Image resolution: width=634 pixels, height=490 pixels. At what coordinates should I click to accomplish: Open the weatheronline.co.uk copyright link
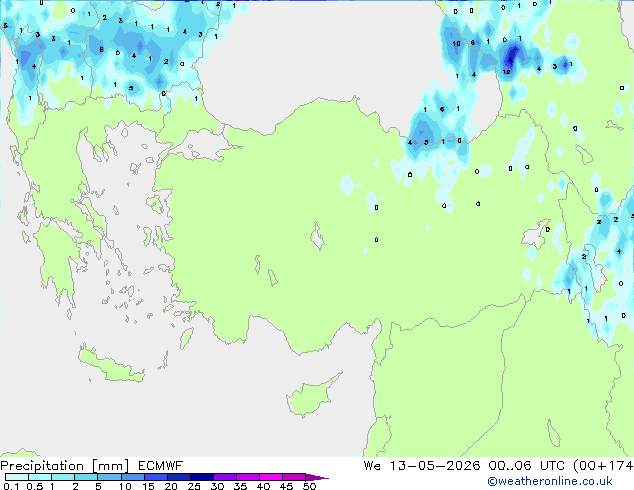point(550,481)
